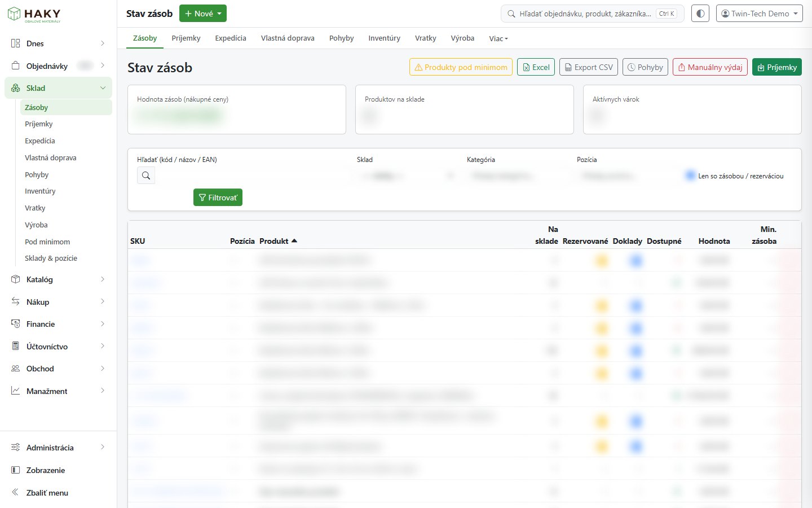Collapse the menu with Zbaliť menu

[58, 493]
